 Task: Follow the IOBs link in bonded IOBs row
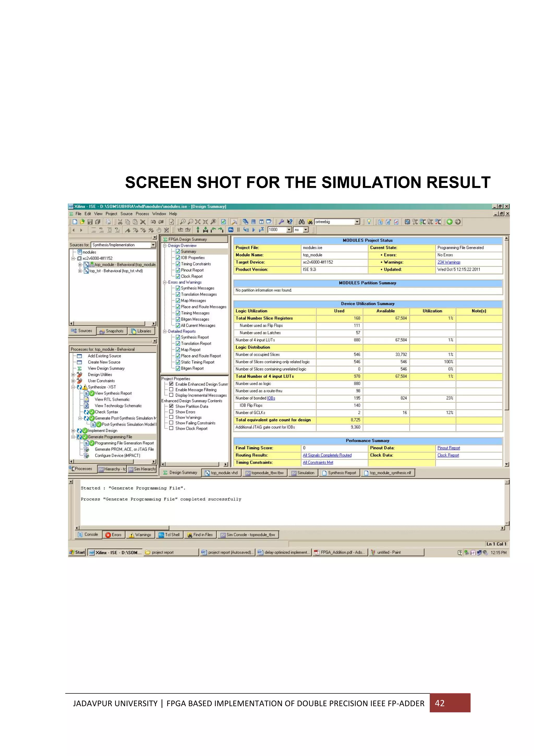click(x=271, y=398)
